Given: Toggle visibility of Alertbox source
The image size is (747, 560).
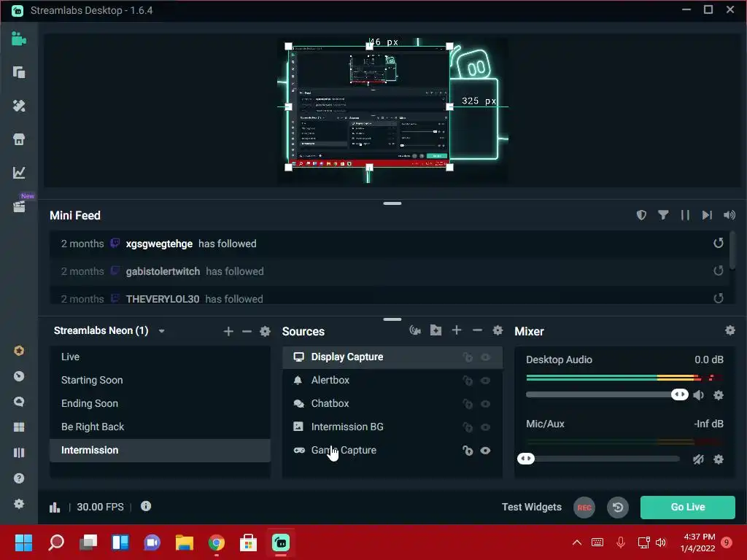Looking at the screenshot, I should (x=485, y=381).
